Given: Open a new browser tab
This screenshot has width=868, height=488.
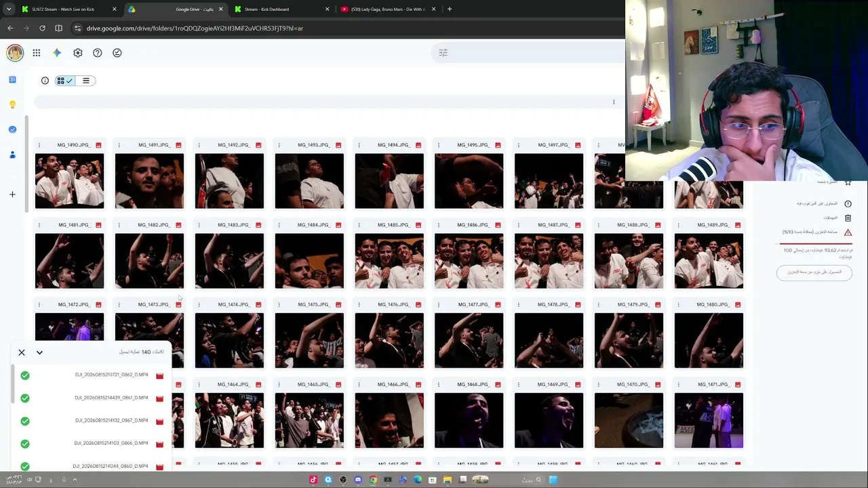Looking at the screenshot, I should (x=450, y=9).
